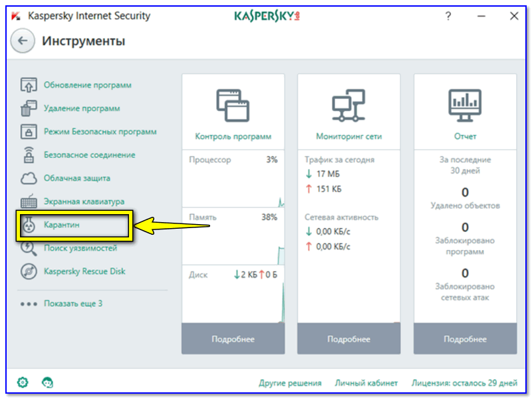Viewport: 532px width, 399px height.
Task: Open settings with the gear icon
Action: pos(23,382)
